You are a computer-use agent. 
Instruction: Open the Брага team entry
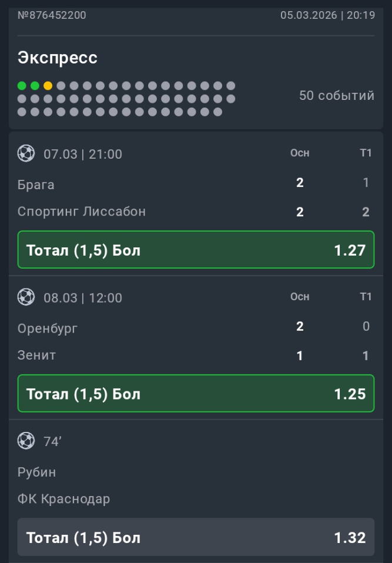tap(36, 185)
